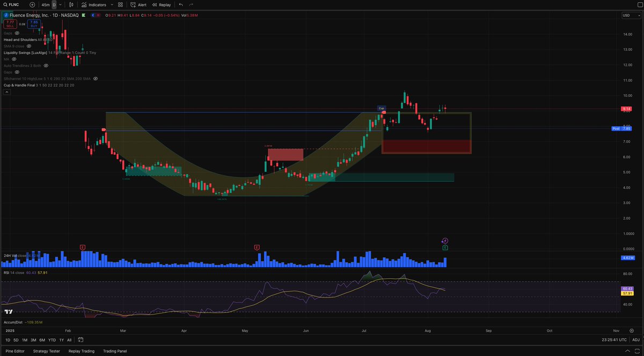Click the 60.43 RSI value label
Viewport: 644px width, 356px height.
[626, 288]
